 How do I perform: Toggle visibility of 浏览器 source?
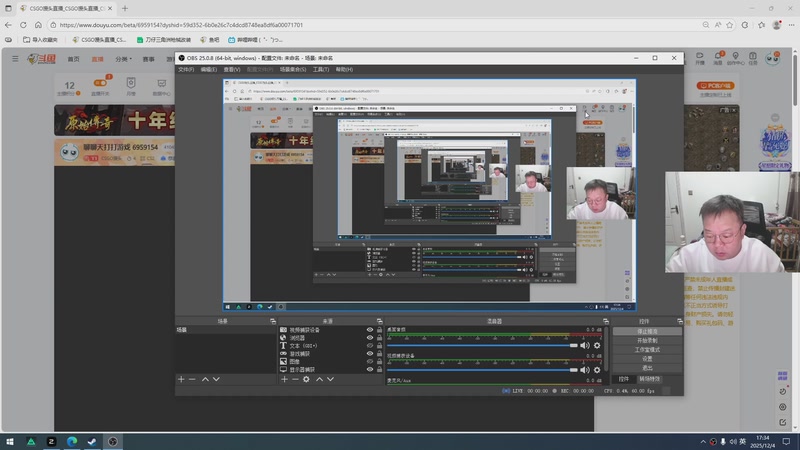click(370, 338)
